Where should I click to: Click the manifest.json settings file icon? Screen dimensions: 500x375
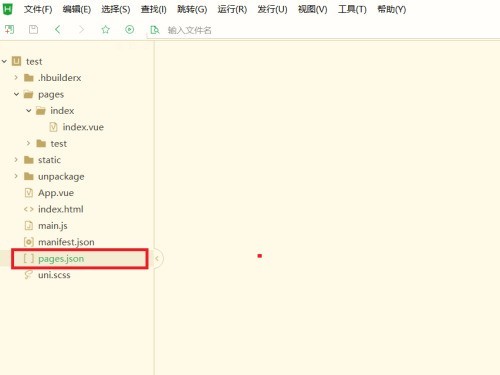(29, 242)
